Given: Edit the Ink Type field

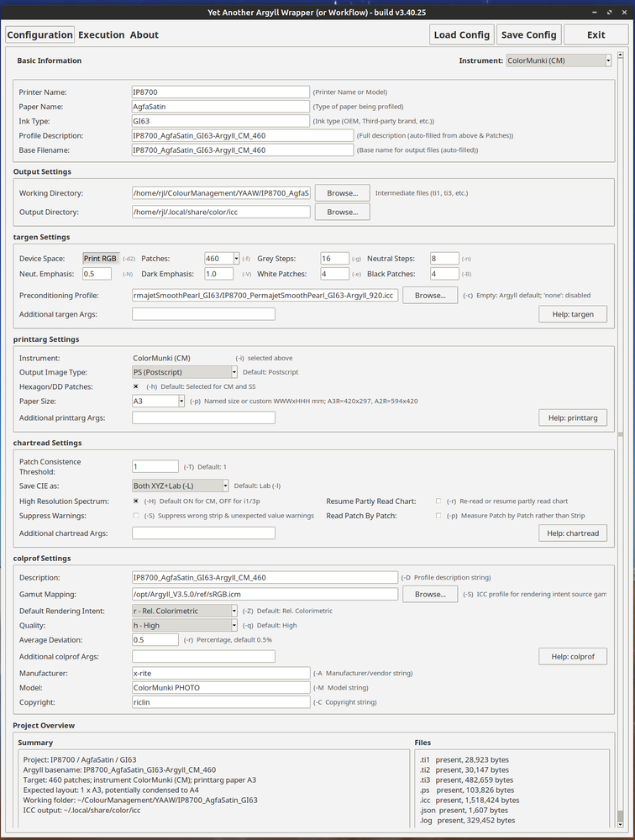Looking at the screenshot, I should coord(221,121).
